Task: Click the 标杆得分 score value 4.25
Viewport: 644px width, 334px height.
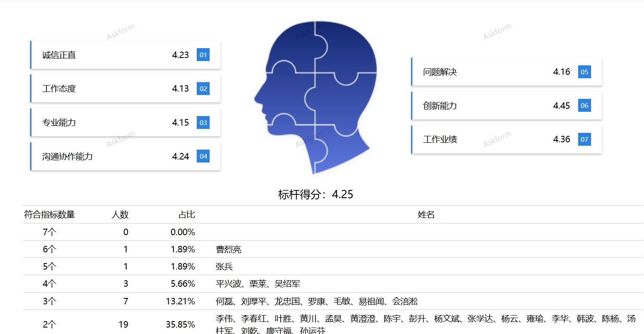Action: click(342, 194)
